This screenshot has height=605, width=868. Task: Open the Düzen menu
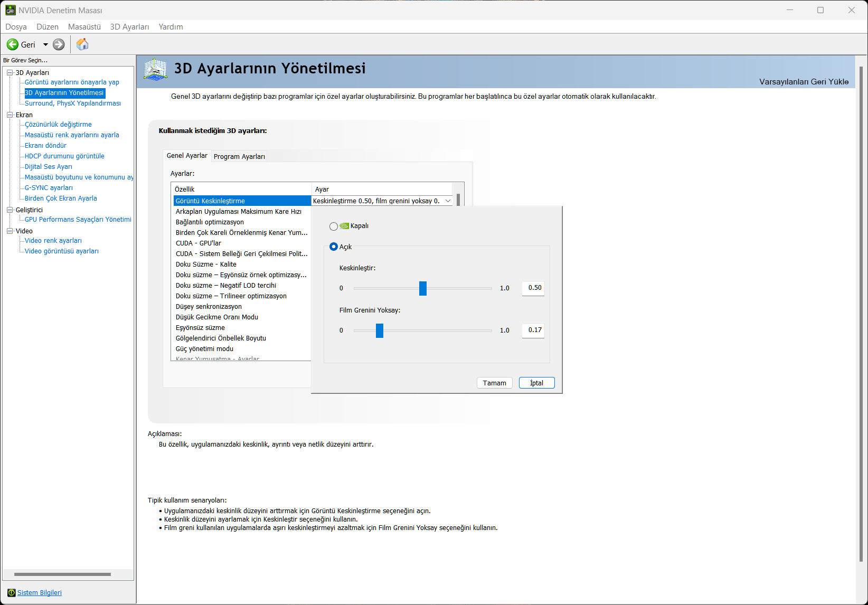(x=48, y=27)
